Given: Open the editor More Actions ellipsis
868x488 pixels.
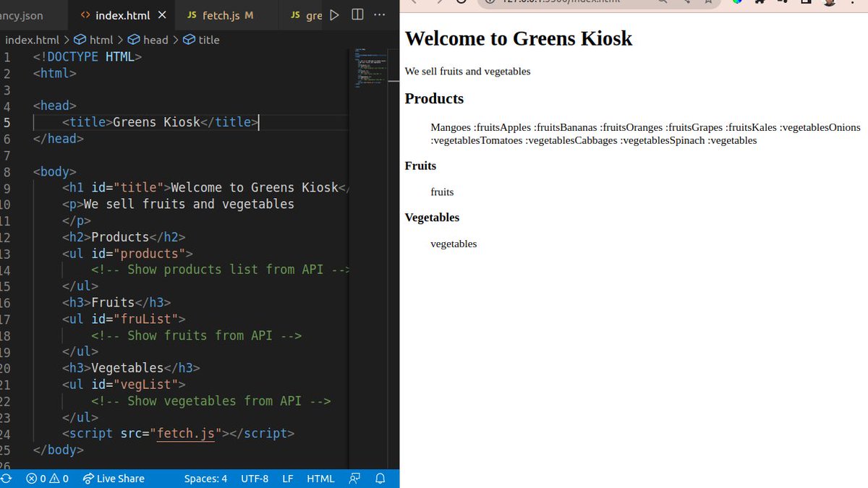Looking at the screenshot, I should click(x=380, y=14).
